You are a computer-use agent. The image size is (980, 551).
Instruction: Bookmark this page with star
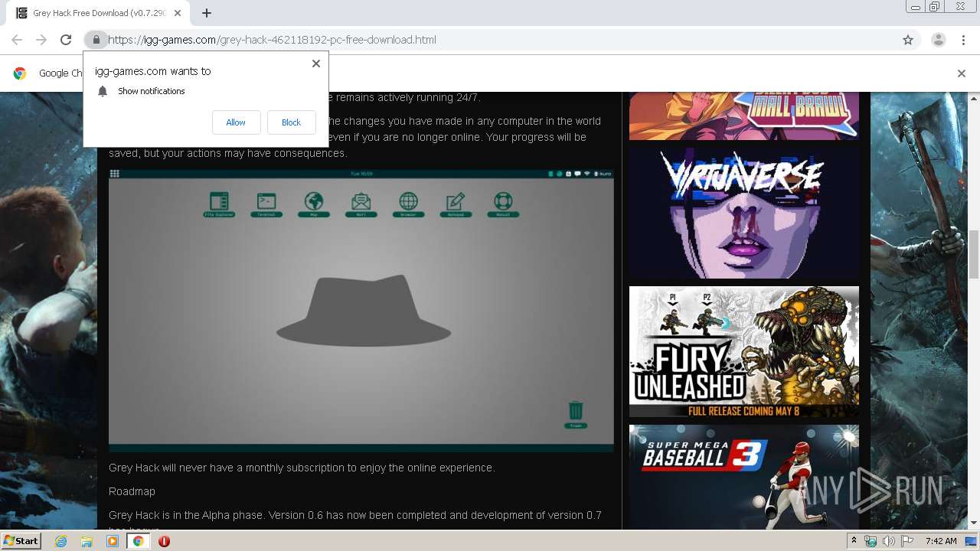point(908,40)
